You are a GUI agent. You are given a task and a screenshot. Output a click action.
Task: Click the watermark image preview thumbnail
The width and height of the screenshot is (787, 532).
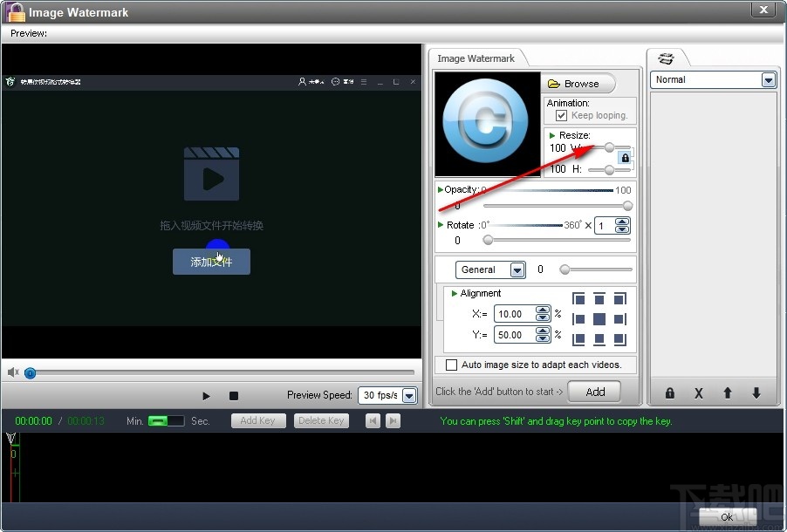[x=488, y=124]
